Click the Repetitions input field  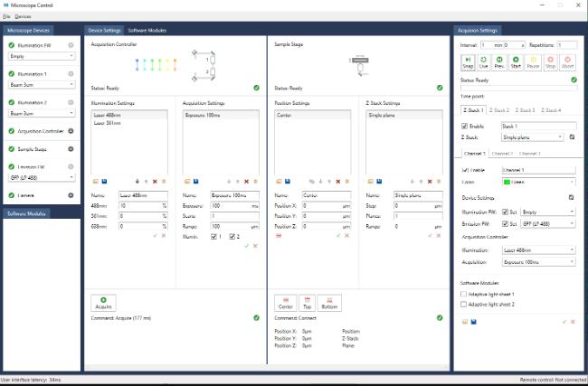click(x=566, y=44)
